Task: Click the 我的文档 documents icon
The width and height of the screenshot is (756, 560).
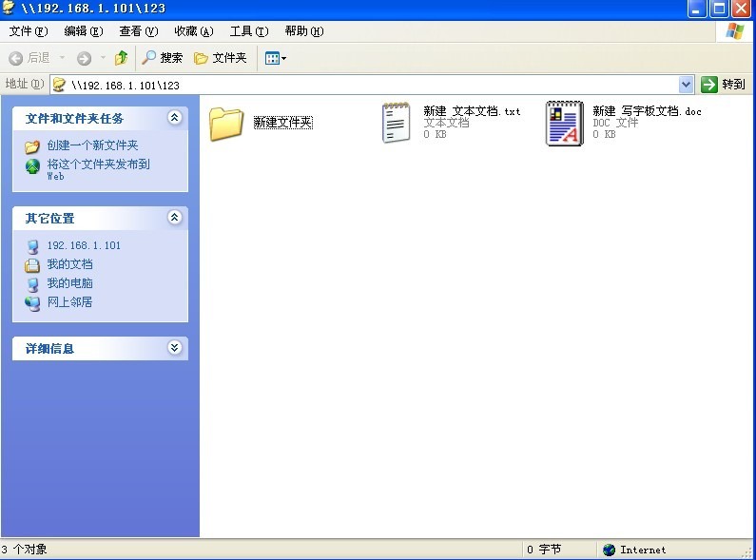Action: pos(32,265)
